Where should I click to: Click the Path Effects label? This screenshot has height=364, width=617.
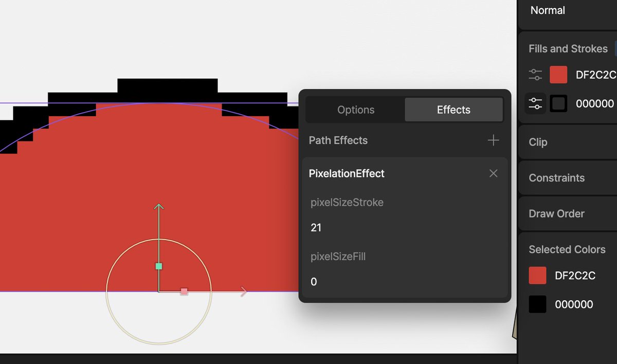[x=338, y=140]
